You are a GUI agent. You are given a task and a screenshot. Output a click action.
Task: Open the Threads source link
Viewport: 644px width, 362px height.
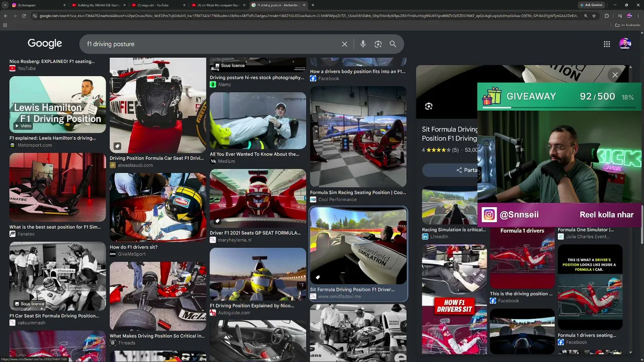(126, 343)
